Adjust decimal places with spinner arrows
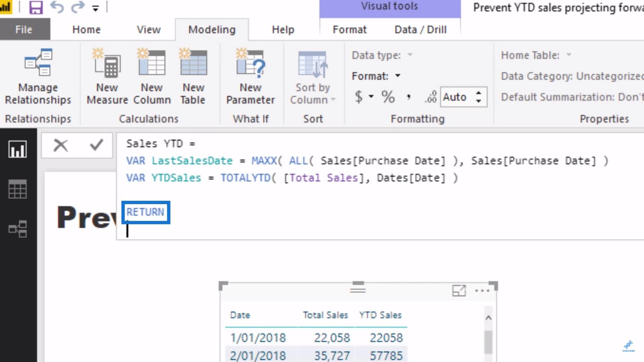This screenshot has height=362, width=644. click(478, 97)
